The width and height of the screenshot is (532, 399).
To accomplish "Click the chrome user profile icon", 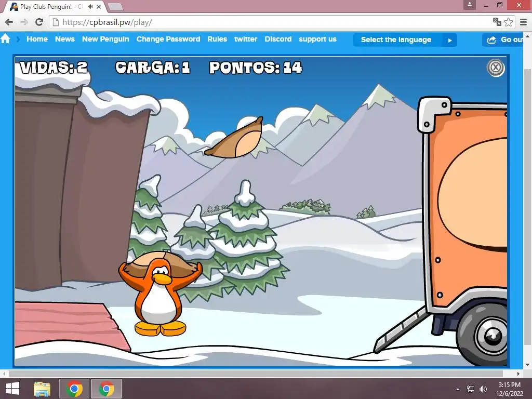I will click(x=470, y=5).
